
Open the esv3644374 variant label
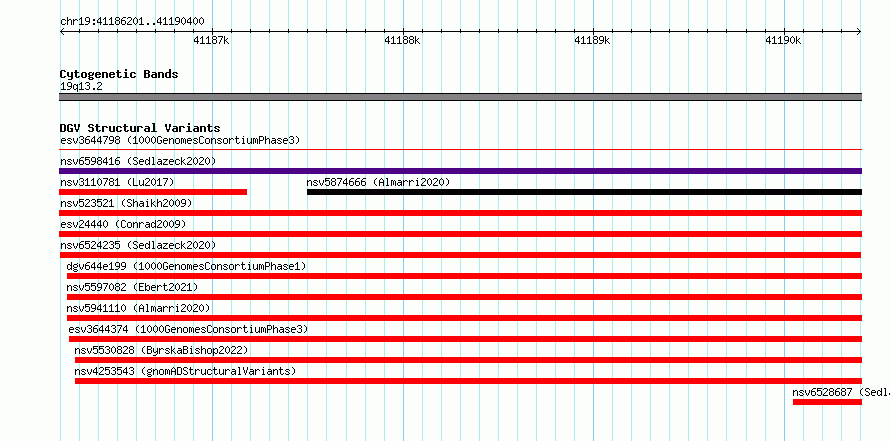click(x=188, y=329)
